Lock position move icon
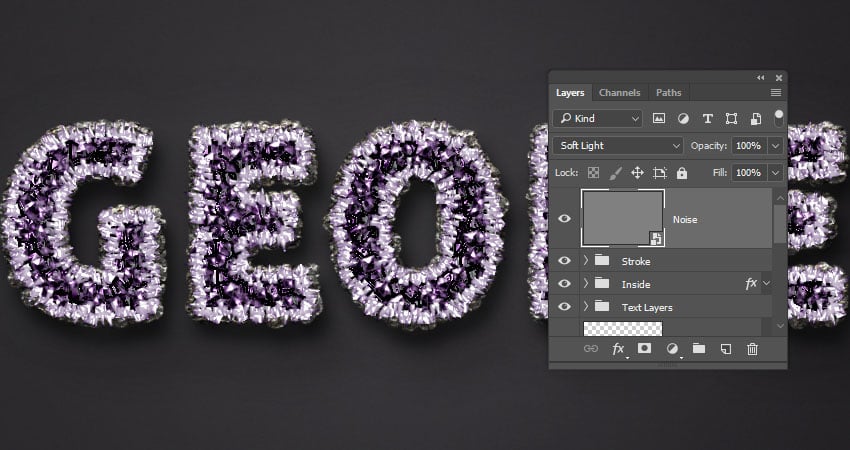The image size is (850, 450). point(638,173)
